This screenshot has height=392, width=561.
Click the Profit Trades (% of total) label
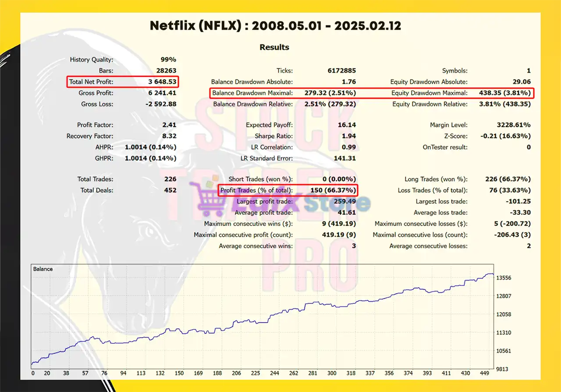point(256,190)
